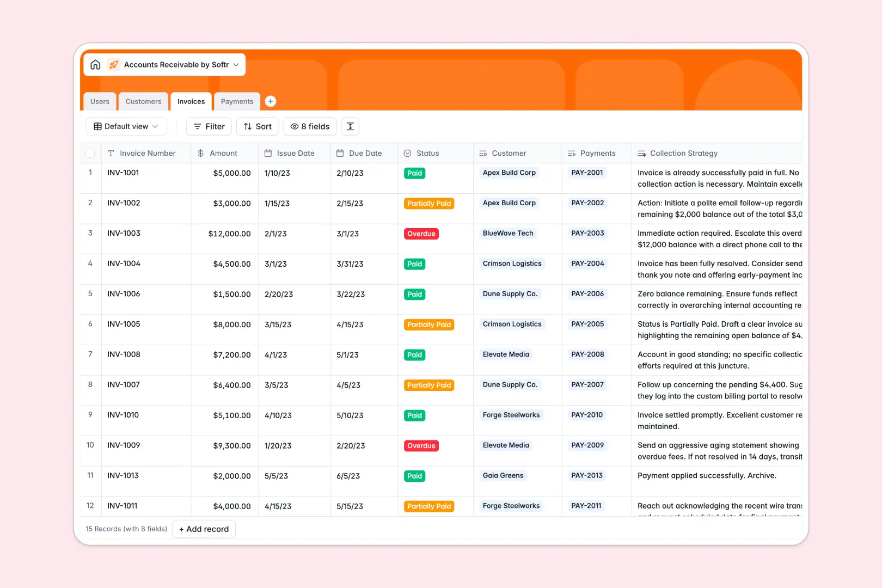Click the Overdue status badge on INV-1003
882x588 pixels.
tap(421, 234)
